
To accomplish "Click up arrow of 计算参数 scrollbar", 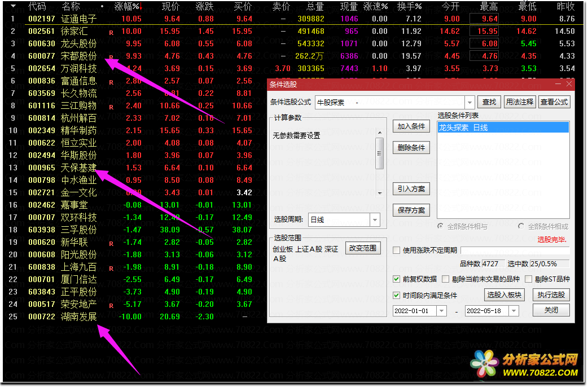I will click(380, 133).
